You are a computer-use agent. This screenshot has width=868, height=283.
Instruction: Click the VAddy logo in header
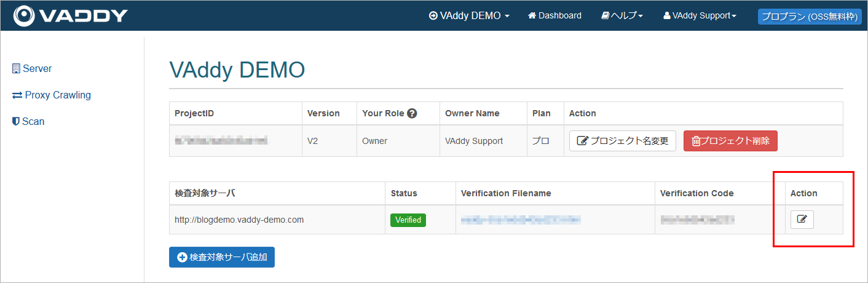pos(71,15)
